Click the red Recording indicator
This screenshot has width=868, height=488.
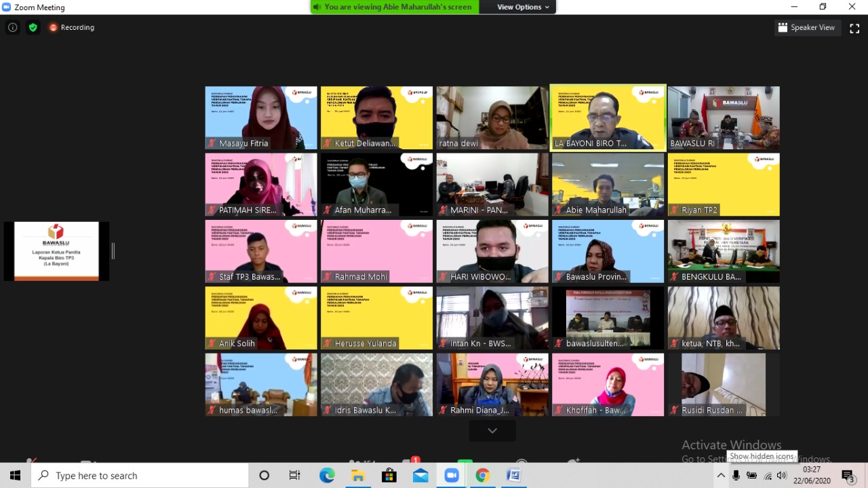point(71,28)
